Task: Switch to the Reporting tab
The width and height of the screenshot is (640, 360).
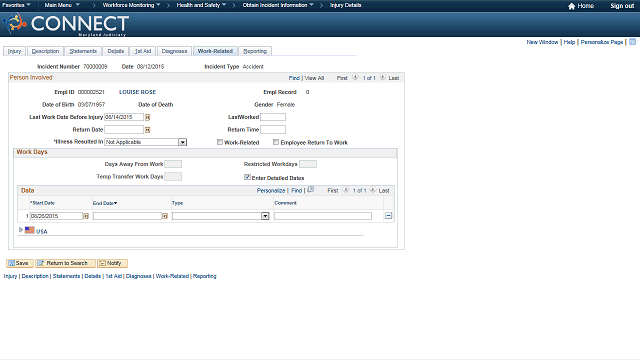Action: 255,51
